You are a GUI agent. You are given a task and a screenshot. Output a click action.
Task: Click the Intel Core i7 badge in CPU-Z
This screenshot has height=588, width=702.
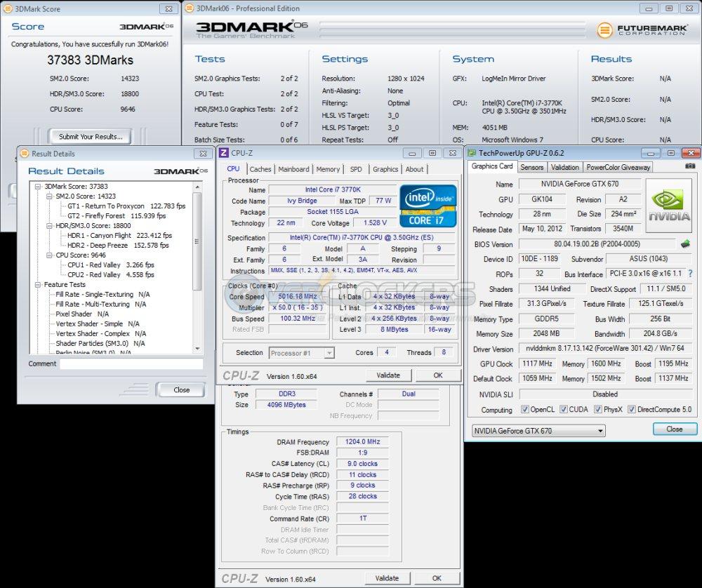[x=428, y=206]
